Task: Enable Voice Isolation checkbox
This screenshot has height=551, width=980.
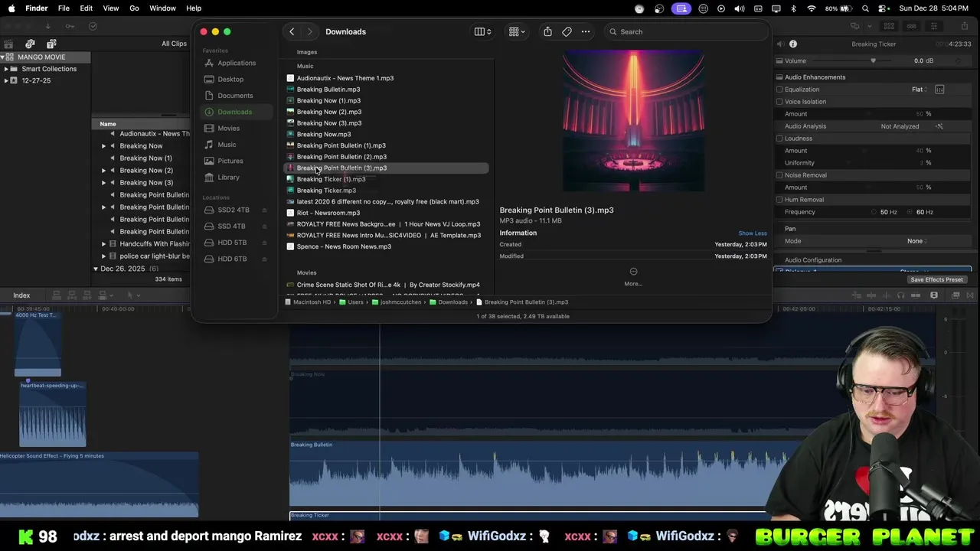Action: pos(779,102)
